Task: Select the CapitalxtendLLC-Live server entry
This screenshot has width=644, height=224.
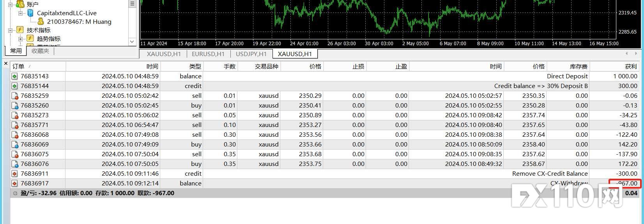Action: [67, 13]
